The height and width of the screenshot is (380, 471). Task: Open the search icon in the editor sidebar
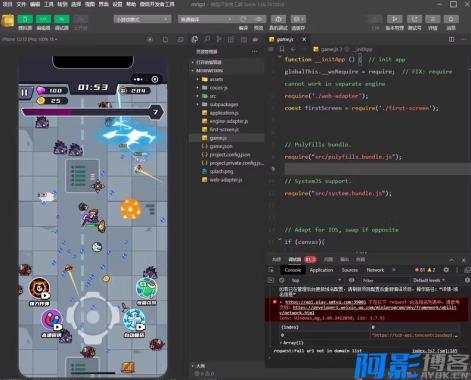(207, 39)
